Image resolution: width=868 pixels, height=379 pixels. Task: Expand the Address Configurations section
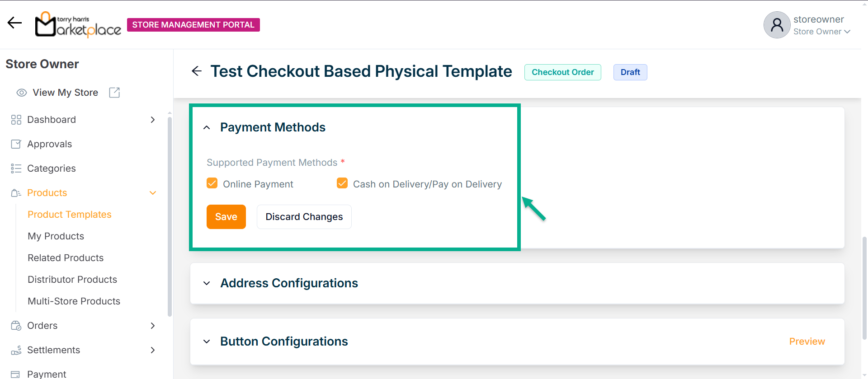(207, 283)
